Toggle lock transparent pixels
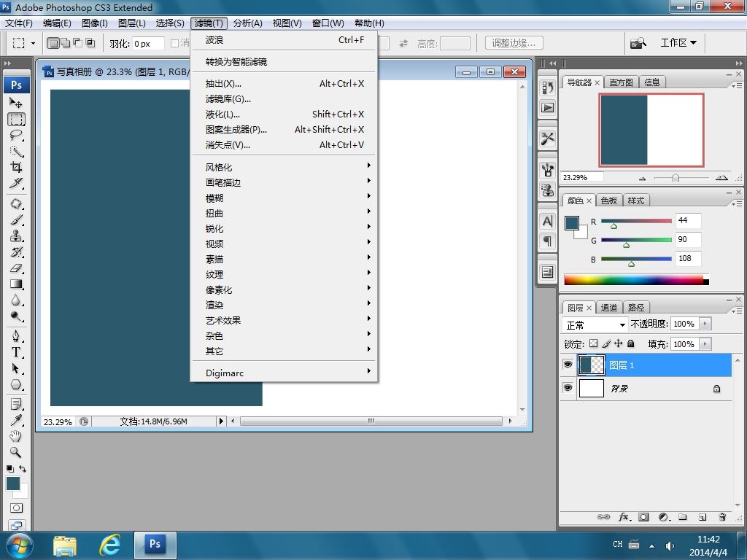 click(593, 344)
